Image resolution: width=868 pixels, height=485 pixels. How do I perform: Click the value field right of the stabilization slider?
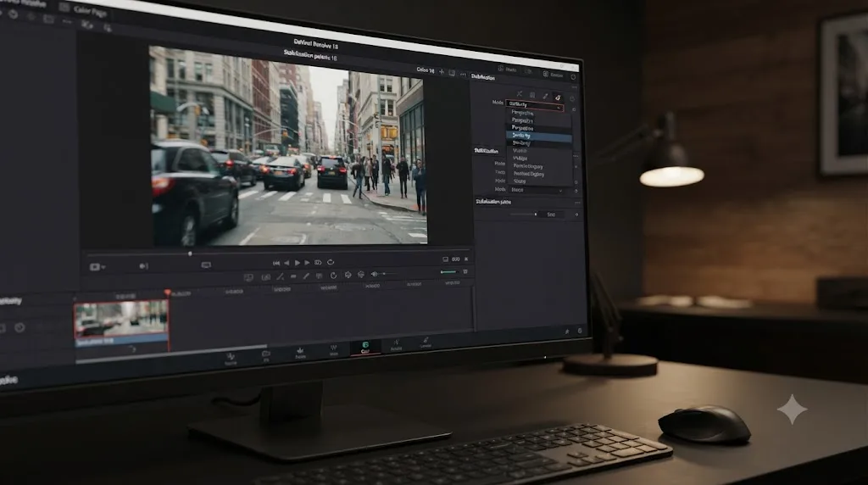551,215
